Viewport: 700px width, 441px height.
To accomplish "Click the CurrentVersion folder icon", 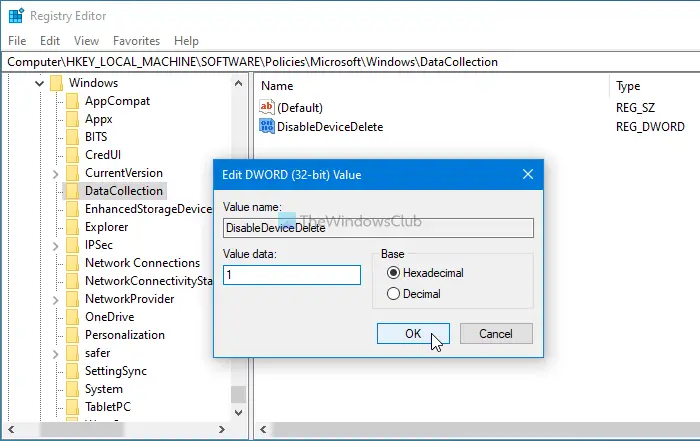I will coord(72,173).
